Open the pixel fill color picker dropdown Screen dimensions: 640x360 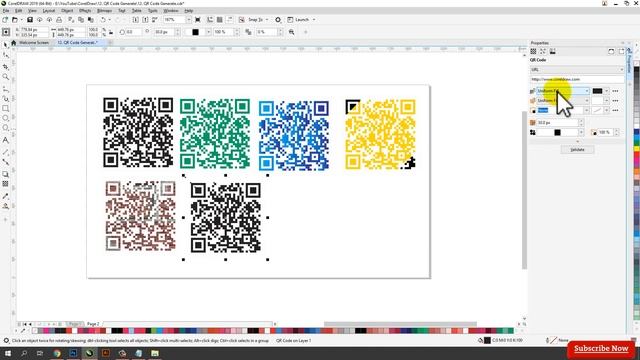(x=607, y=91)
